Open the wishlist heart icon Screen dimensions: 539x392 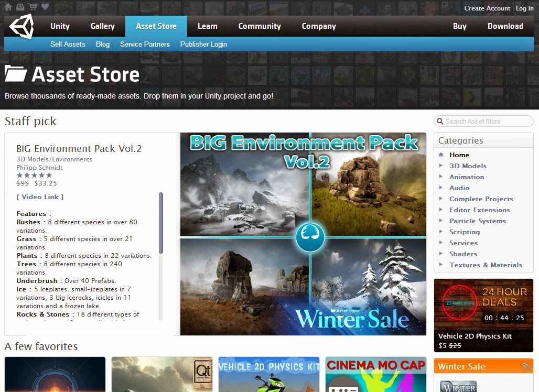click(45, 6)
